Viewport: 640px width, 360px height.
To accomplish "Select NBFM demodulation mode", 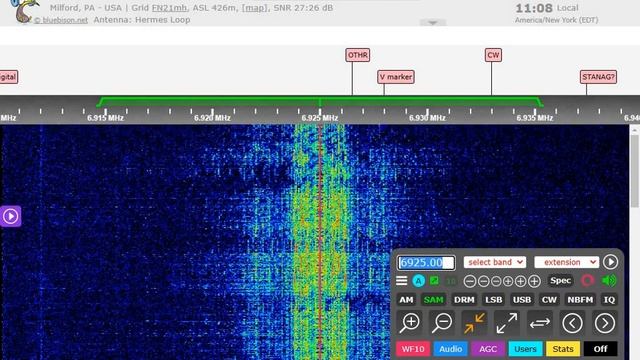I will [580, 300].
